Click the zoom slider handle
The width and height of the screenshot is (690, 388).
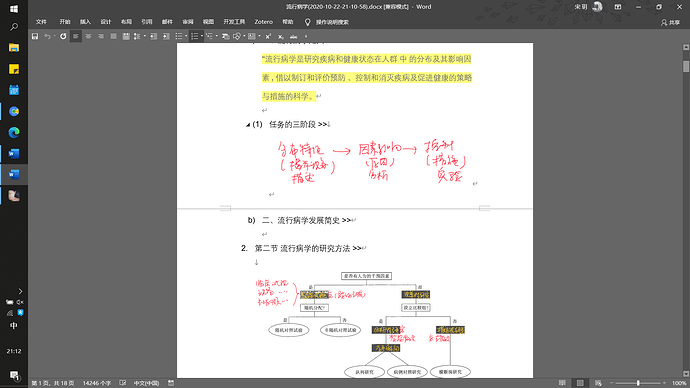click(x=638, y=383)
